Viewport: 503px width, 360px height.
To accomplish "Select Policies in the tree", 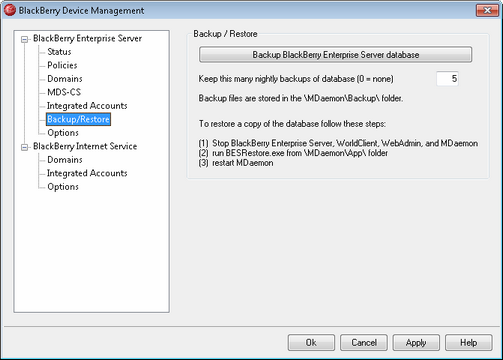I will click(x=62, y=65).
